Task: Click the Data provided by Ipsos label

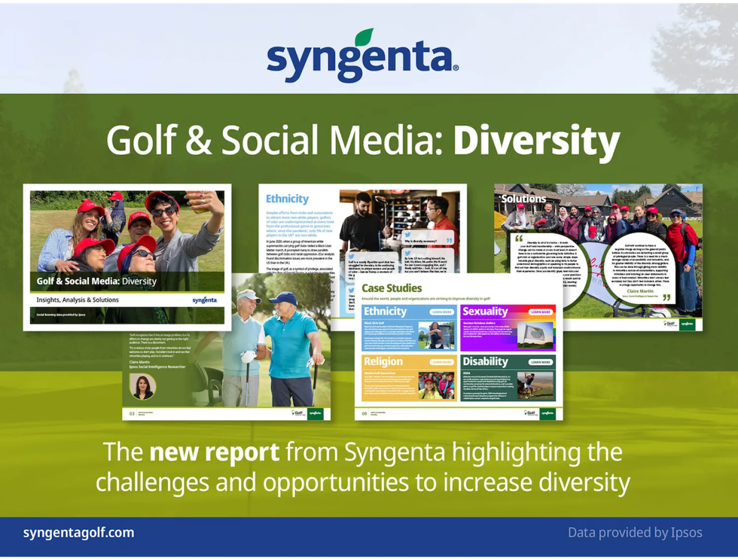Action: [x=635, y=533]
